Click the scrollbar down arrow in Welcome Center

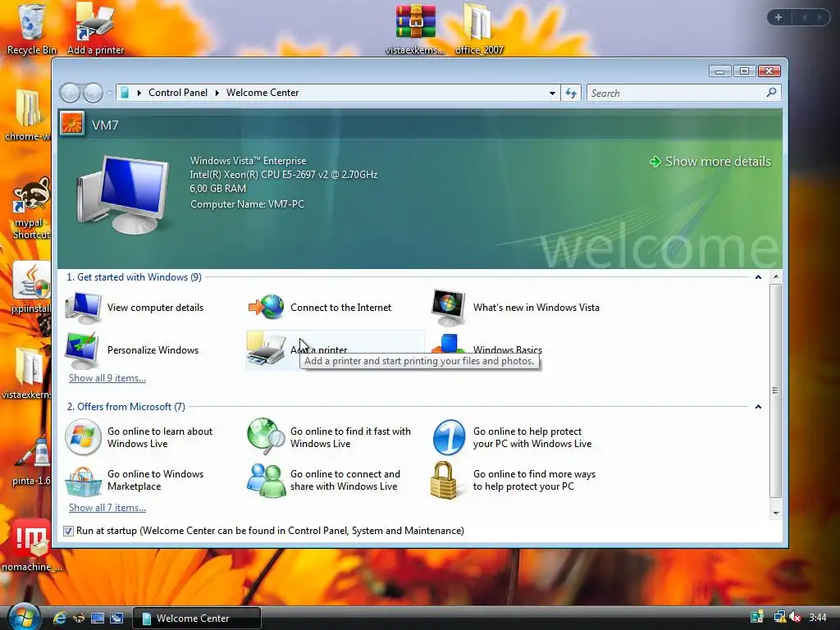776,514
